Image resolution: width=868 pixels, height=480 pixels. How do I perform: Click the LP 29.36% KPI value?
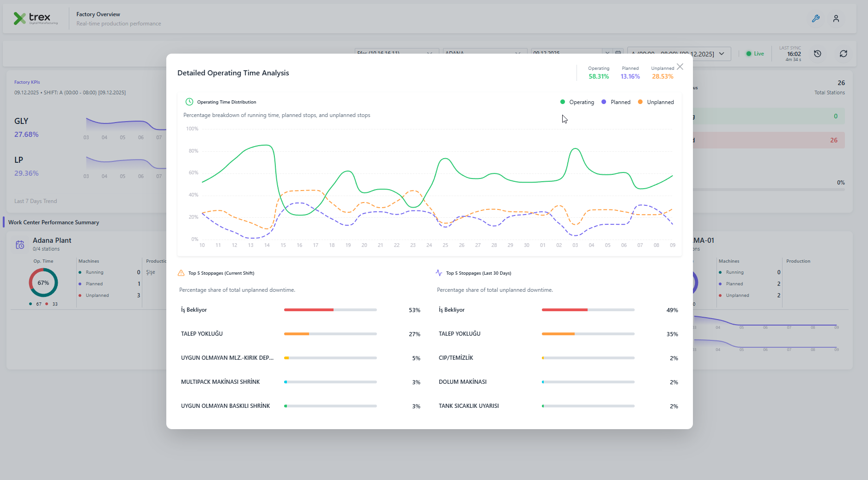pyautogui.click(x=26, y=173)
